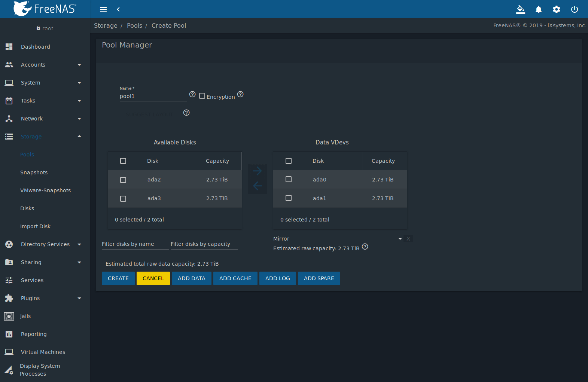
Task: Click the ADD SPARE button
Action: point(319,278)
